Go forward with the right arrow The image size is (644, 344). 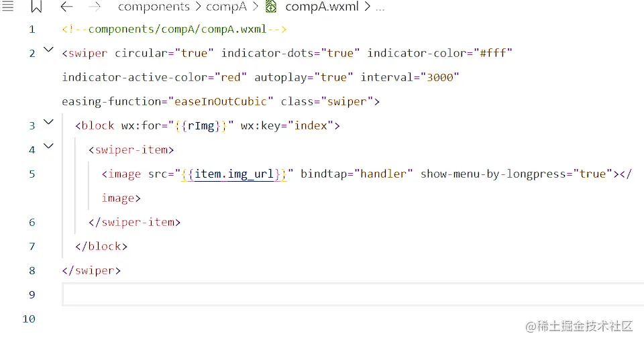click(95, 7)
